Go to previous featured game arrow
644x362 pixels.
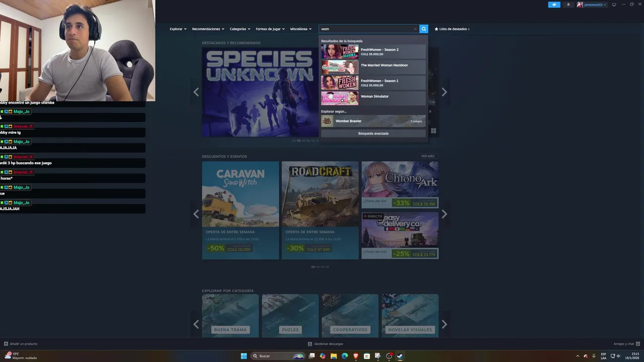click(196, 92)
